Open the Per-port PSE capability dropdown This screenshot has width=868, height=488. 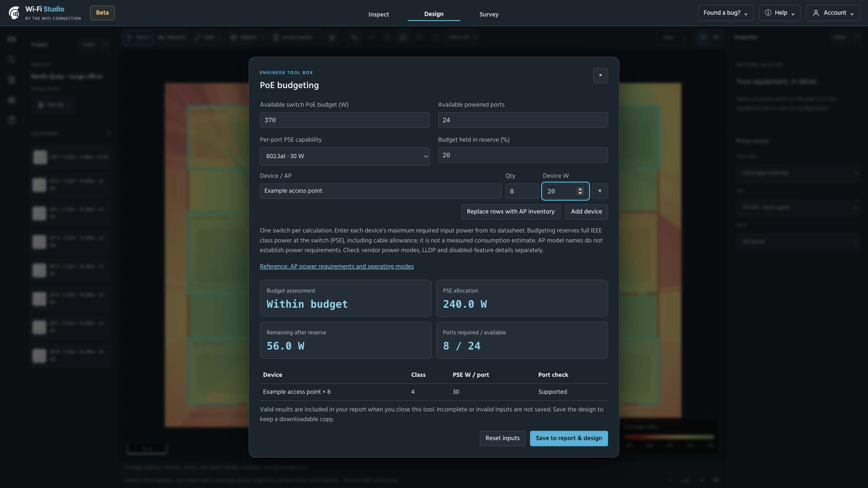pos(344,156)
